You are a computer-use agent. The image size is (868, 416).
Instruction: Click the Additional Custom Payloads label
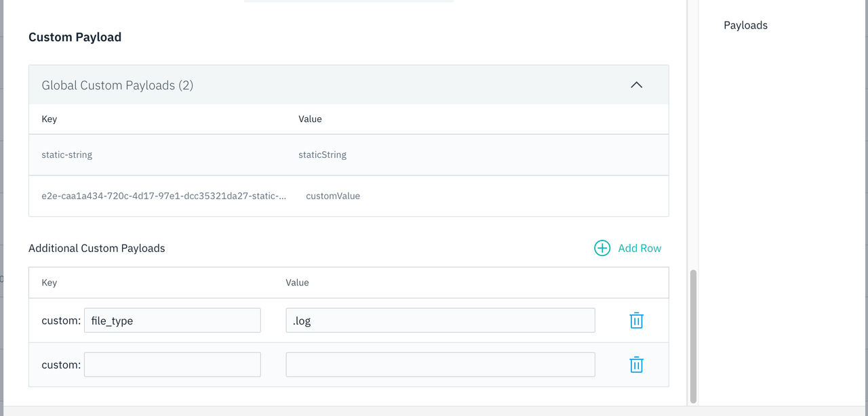[x=97, y=248]
